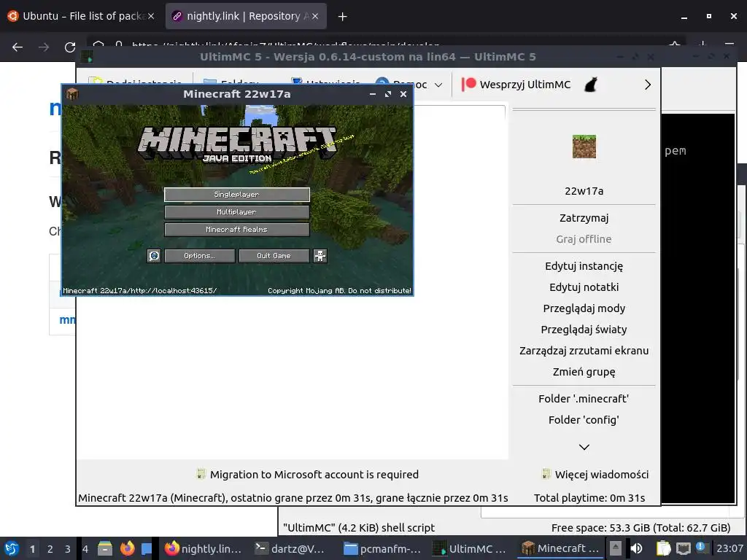This screenshot has width=747, height=560.
Task: Expand more instance actions chevron
Action: pos(584,447)
